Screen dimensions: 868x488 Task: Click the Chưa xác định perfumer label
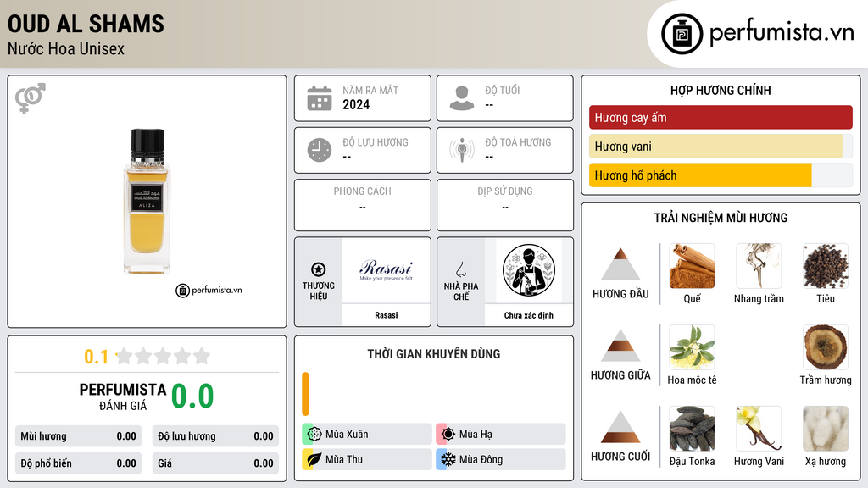(x=529, y=315)
